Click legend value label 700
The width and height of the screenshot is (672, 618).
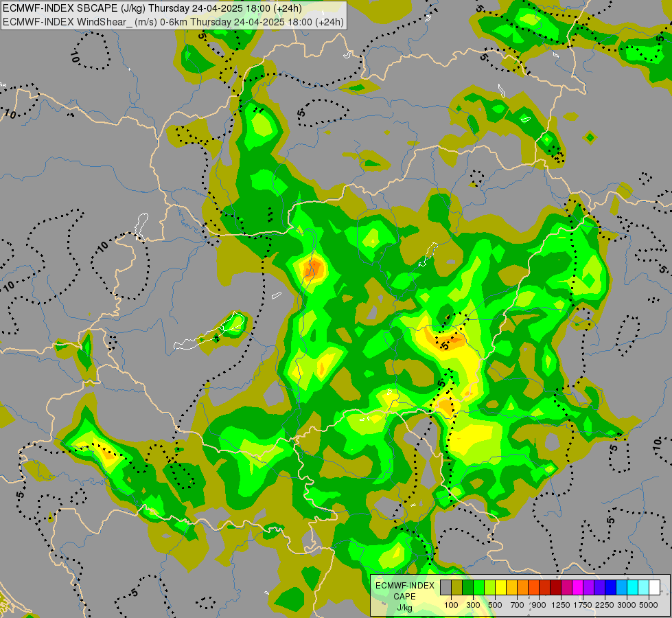pyautogui.click(x=518, y=605)
